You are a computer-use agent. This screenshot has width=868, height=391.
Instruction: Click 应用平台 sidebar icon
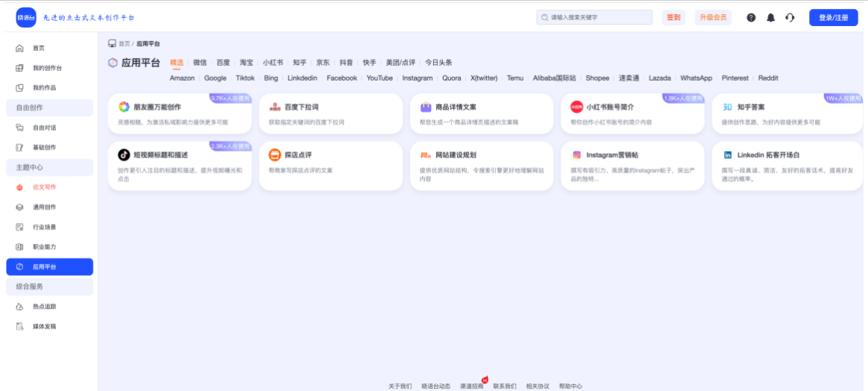pos(20,267)
